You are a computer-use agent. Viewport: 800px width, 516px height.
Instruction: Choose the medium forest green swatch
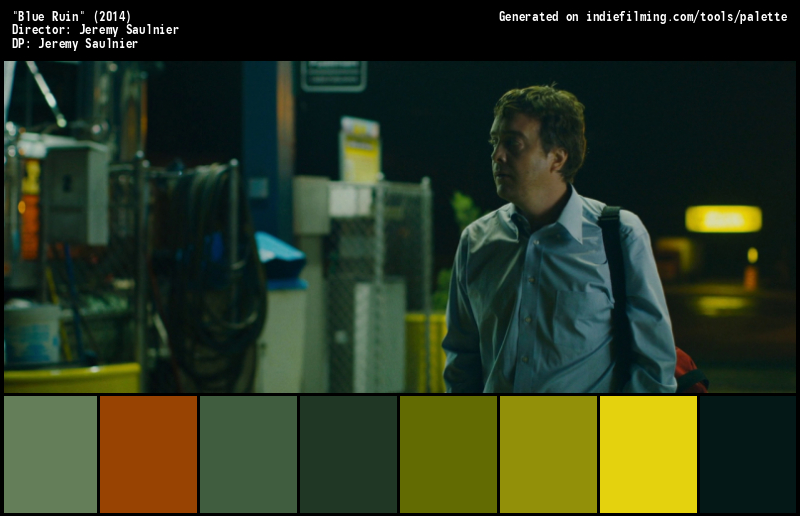point(248,454)
